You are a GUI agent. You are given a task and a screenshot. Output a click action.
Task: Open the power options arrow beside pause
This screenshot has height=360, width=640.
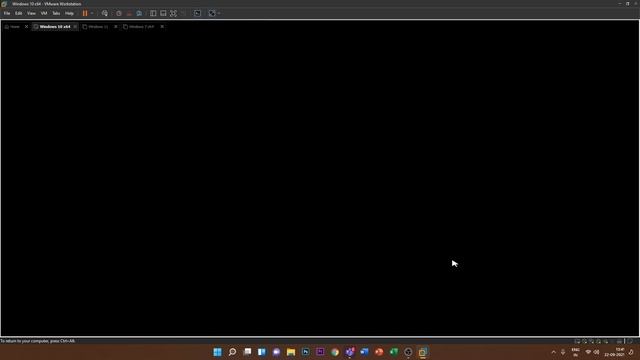click(x=92, y=13)
